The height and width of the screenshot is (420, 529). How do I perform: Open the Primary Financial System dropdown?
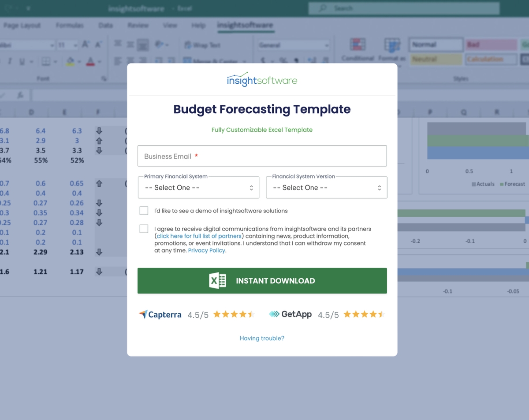pyautogui.click(x=198, y=188)
